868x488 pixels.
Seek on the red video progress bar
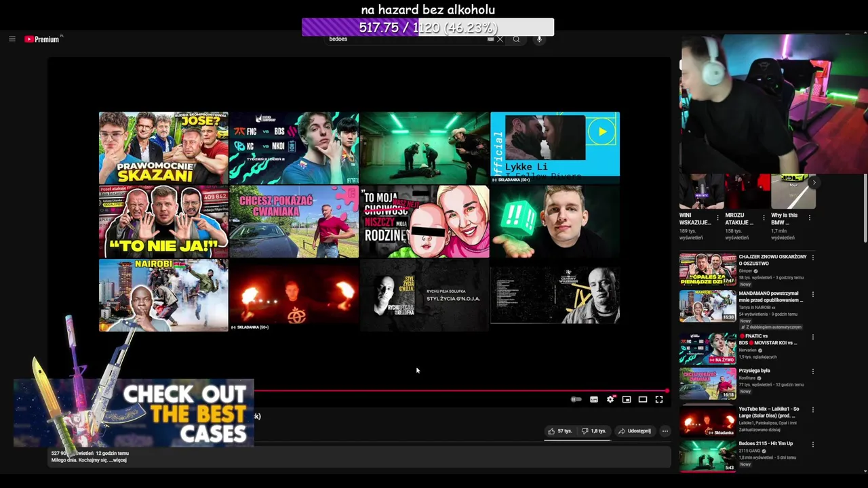[461, 390]
